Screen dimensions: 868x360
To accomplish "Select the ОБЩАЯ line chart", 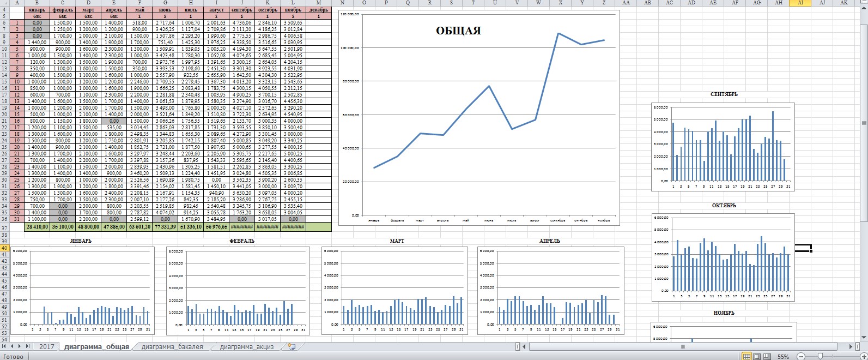I will pyautogui.click(x=479, y=117).
